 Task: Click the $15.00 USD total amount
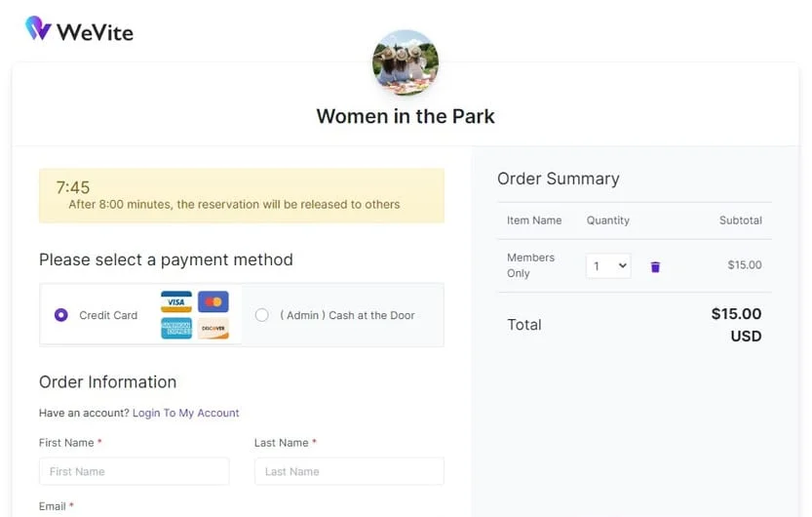[x=736, y=325]
